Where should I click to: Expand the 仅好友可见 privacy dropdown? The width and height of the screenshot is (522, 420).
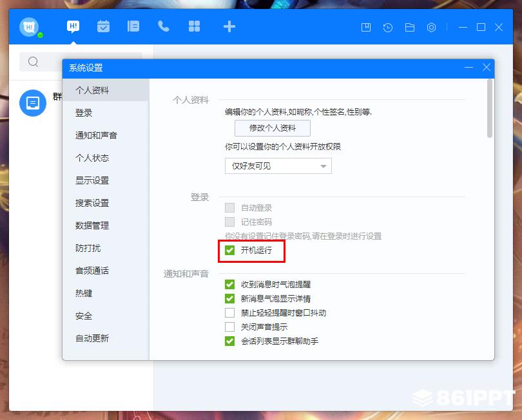click(x=278, y=166)
